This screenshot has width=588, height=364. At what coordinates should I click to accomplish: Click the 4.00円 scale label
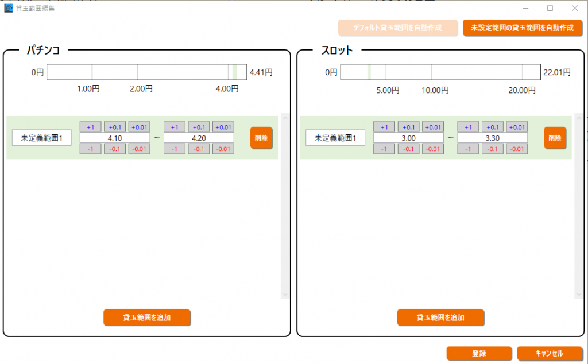click(x=227, y=89)
